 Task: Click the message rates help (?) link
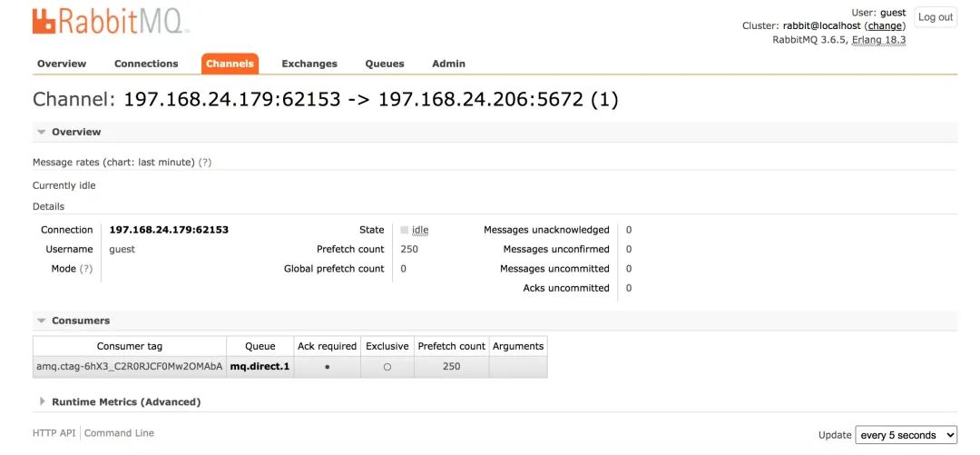[x=205, y=162]
